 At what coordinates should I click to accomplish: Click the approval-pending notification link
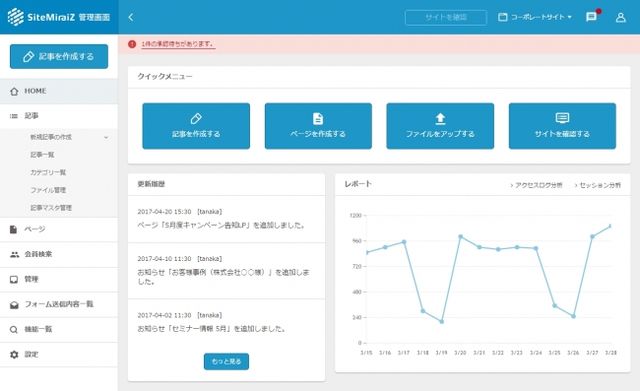pyautogui.click(x=178, y=44)
